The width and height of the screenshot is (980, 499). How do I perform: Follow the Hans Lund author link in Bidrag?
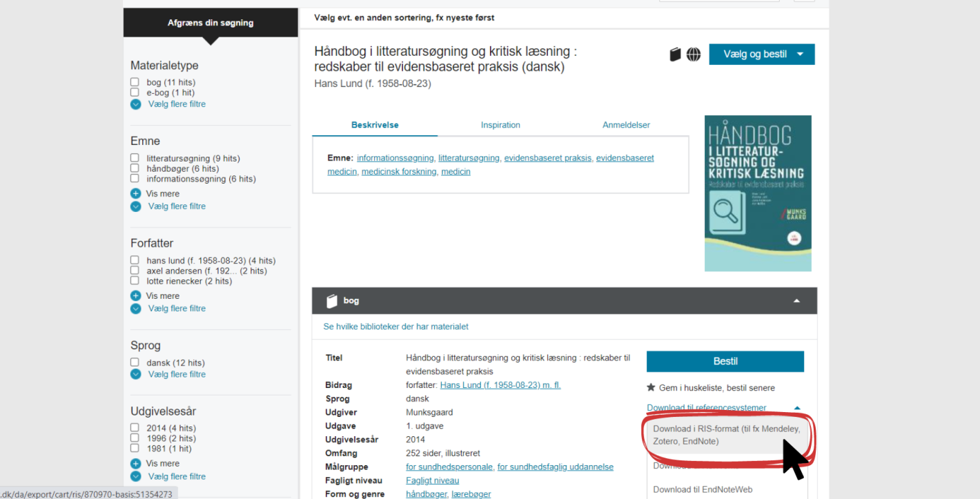pyautogui.click(x=500, y=385)
